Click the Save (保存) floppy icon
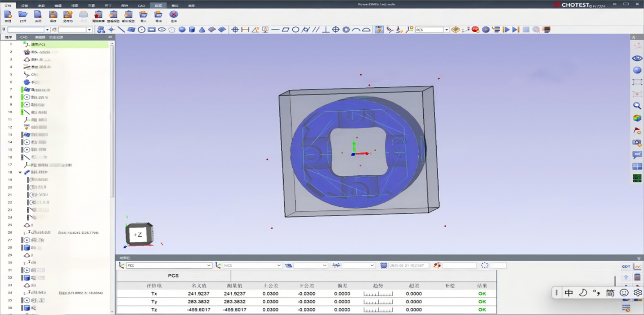The height and width of the screenshot is (315, 644). (53, 15)
